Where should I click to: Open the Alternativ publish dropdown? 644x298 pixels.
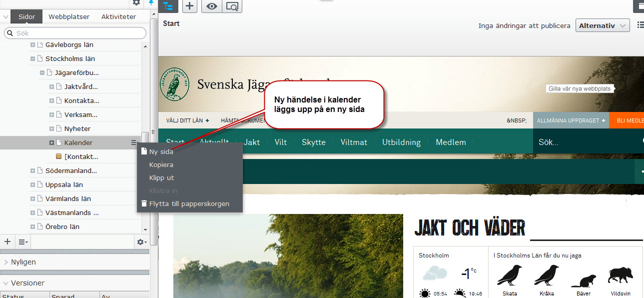(603, 25)
